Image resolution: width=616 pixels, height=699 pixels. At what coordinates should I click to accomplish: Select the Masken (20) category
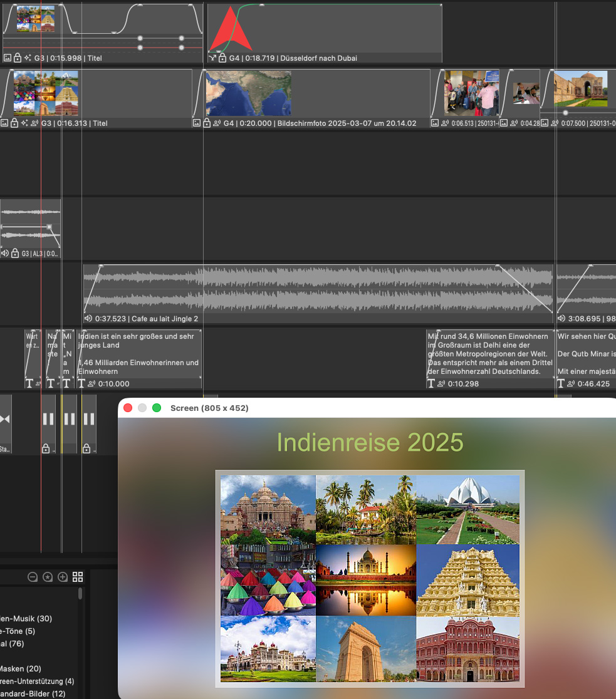click(x=21, y=668)
